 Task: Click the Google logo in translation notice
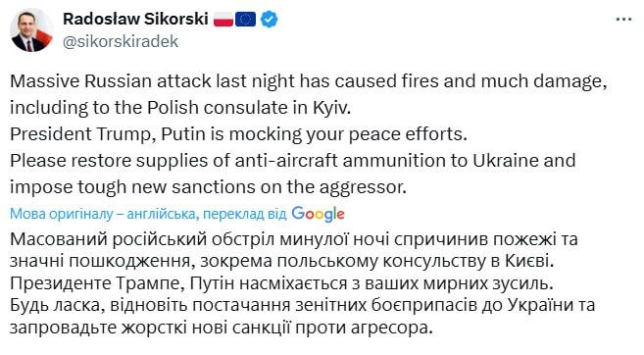[318, 214]
